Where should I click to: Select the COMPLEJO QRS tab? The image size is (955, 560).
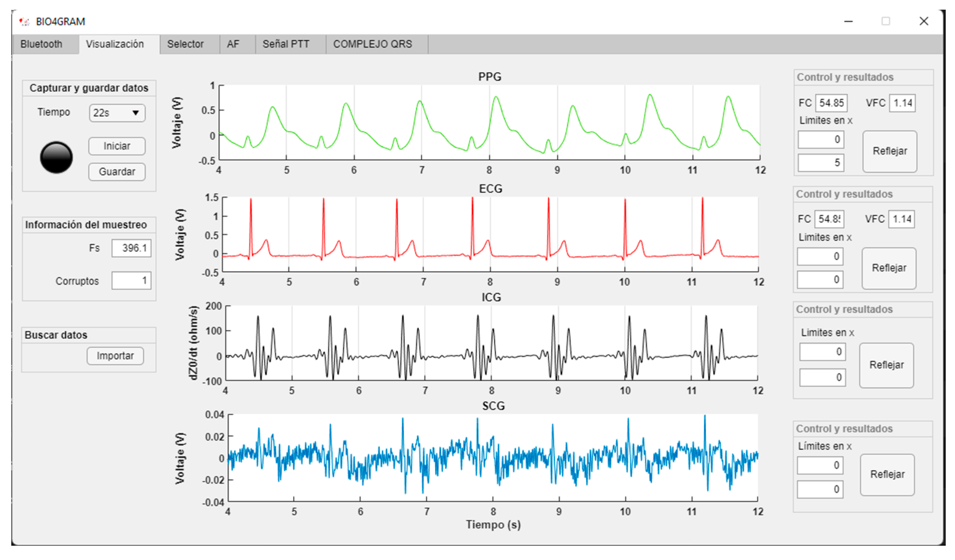point(373,44)
